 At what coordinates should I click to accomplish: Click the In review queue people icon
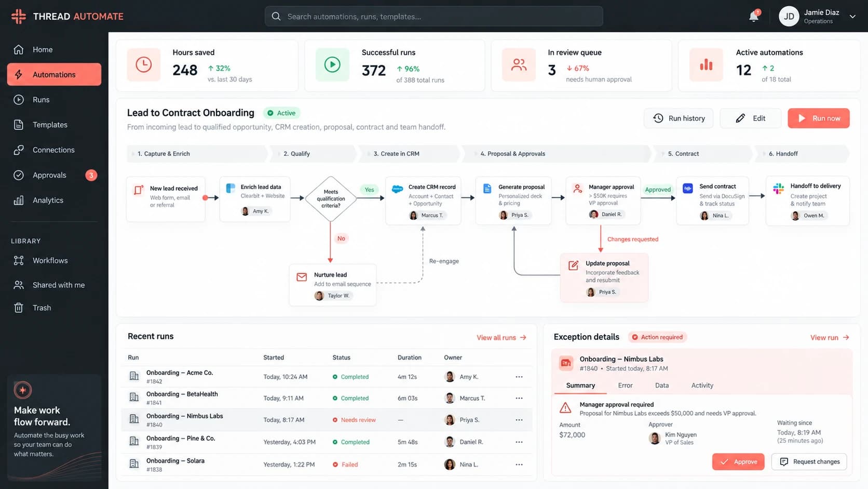(x=519, y=65)
